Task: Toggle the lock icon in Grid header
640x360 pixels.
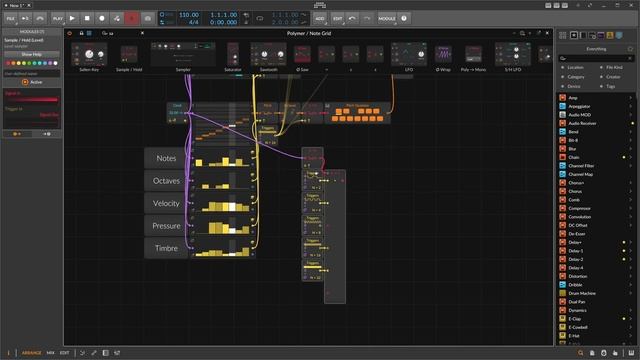Action: click(x=81, y=33)
